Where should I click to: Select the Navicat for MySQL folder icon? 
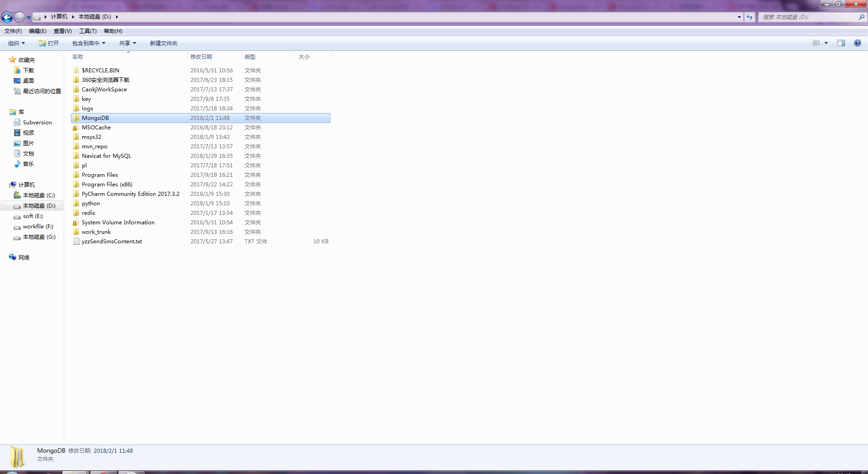tap(76, 156)
